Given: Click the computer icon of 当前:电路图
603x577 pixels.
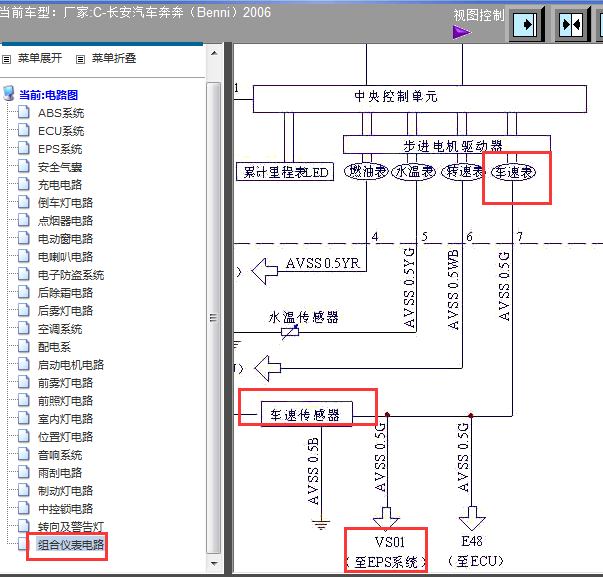Looking at the screenshot, I should click(x=9, y=93).
